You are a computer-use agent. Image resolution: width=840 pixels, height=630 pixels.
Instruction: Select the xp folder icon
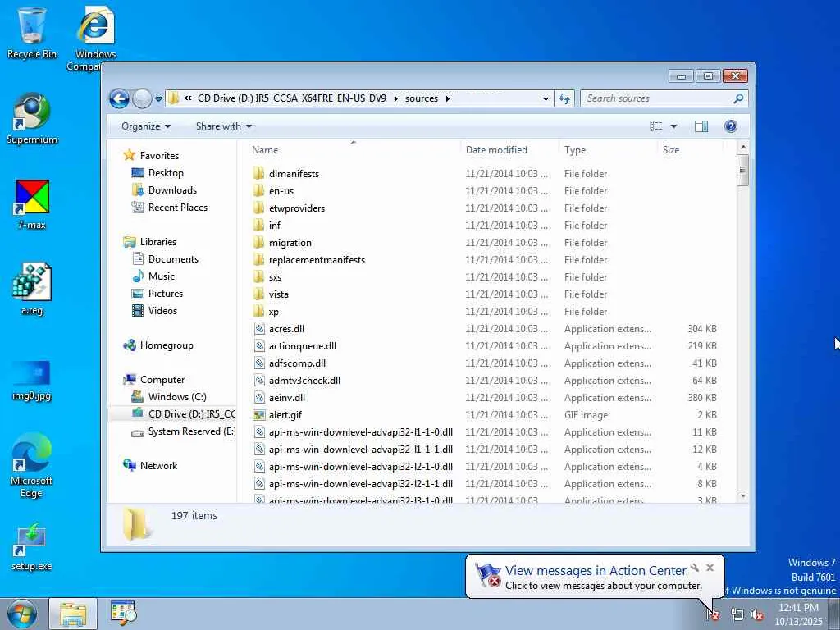click(x=258, y=312)
